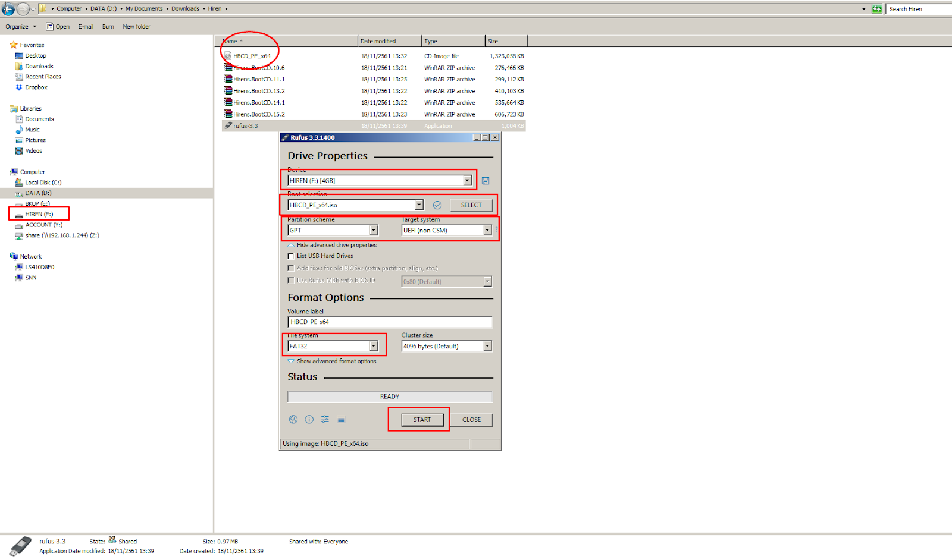
Task: Select Hirens.BootCD.11.1 archive
Action: coord(374,79)
